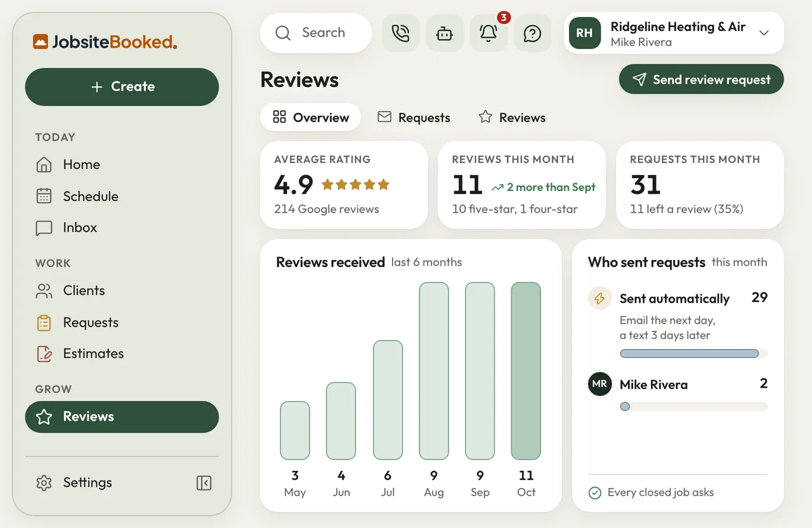The image size is (812, 528).
Task: Click the Create button
Action: pos(122,87)
